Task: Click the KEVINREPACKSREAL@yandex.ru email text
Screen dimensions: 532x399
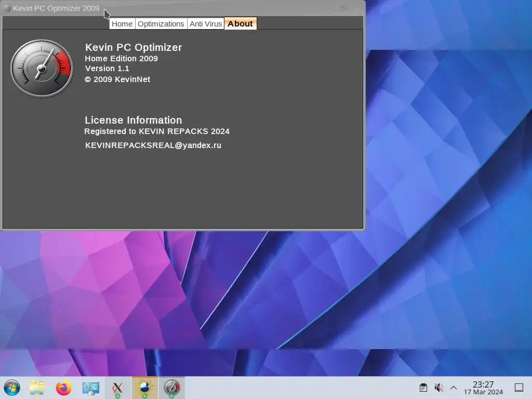Action: tap(153, 145)
